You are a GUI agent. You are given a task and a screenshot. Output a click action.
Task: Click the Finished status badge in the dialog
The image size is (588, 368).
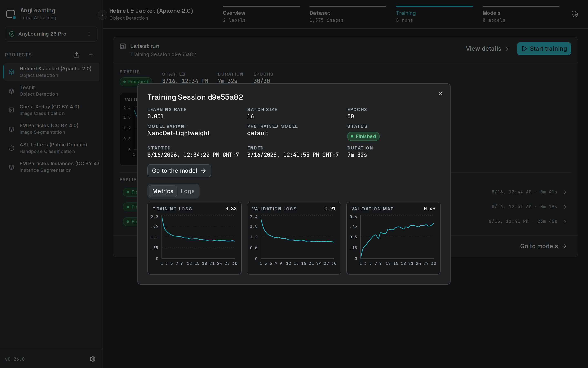pos(363,136)
